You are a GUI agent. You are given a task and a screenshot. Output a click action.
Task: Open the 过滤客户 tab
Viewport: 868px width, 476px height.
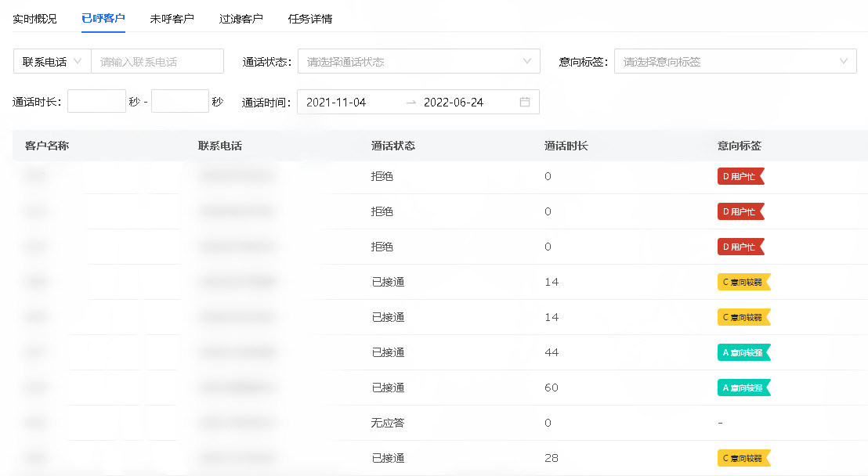click(x=241, y=18)
